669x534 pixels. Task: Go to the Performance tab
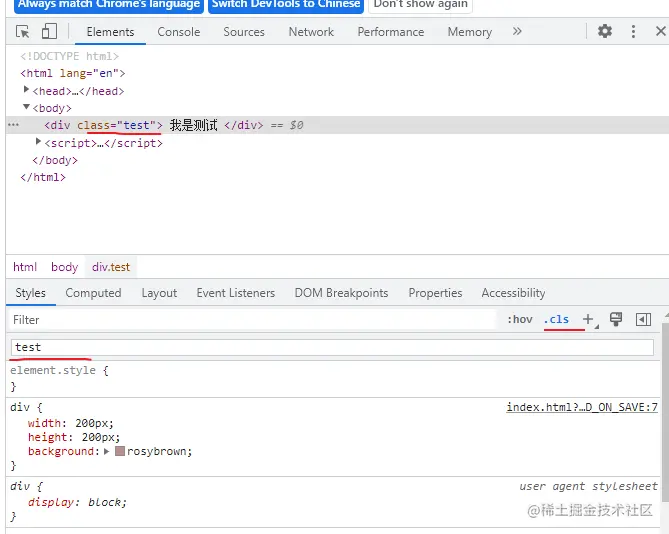click(x=390, y=32)
